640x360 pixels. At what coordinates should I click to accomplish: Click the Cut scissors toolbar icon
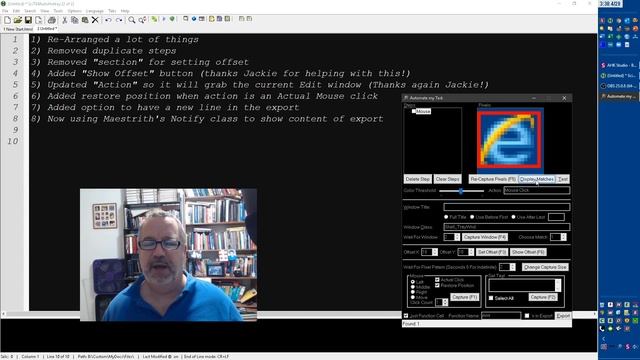[64, 20]
